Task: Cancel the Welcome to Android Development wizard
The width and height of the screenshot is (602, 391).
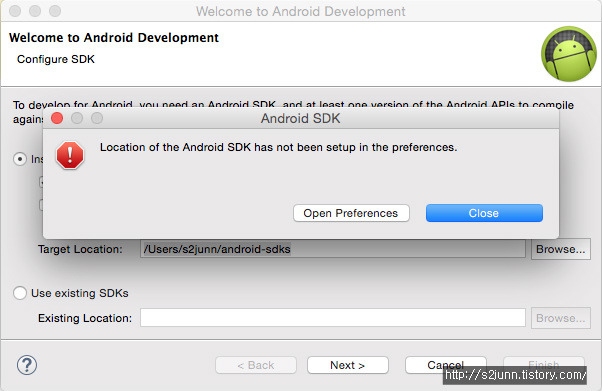Action: (445, 365)
